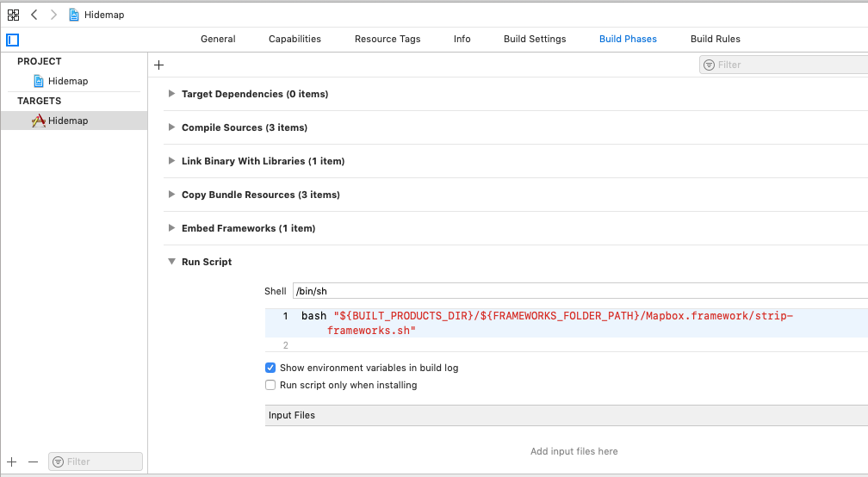Image resolution: width=868 pixels, height=477 pixels.
Task: Toggle the project and targets list sidebar icon
Action: [12, 40]
